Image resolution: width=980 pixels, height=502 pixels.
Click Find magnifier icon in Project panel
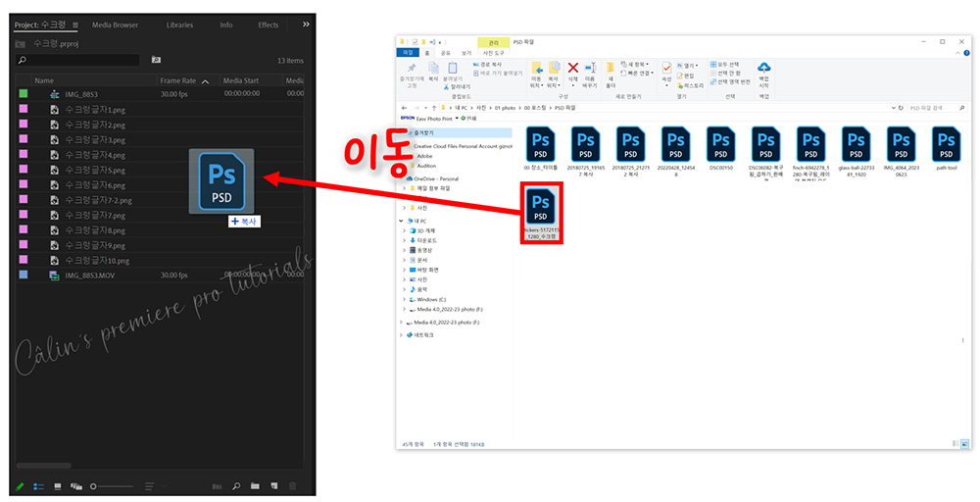click(236, 485)
